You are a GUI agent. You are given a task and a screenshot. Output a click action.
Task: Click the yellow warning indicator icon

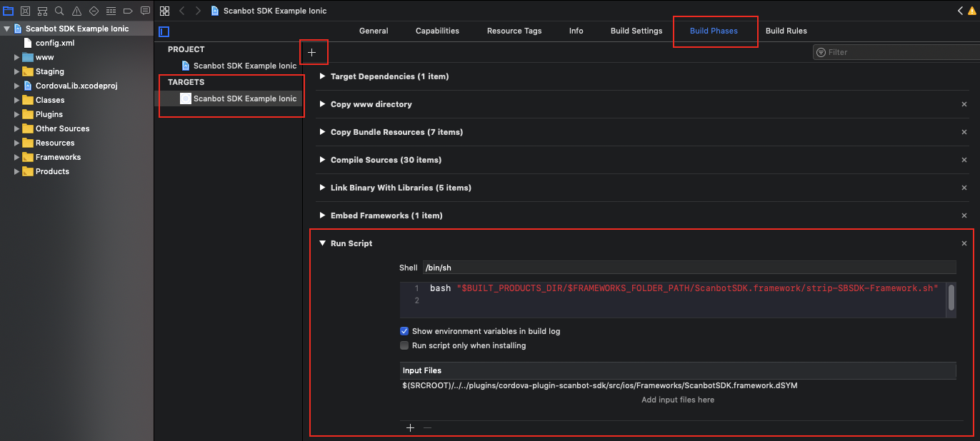(973, 11)
